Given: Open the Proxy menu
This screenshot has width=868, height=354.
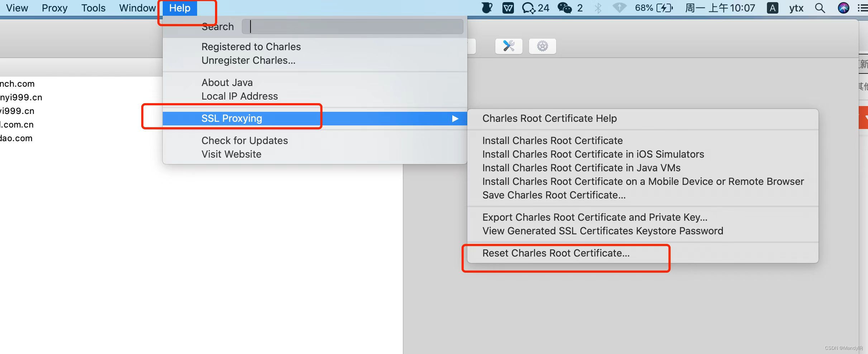Looking at the screenshot, I should click(x=54, y=8).
